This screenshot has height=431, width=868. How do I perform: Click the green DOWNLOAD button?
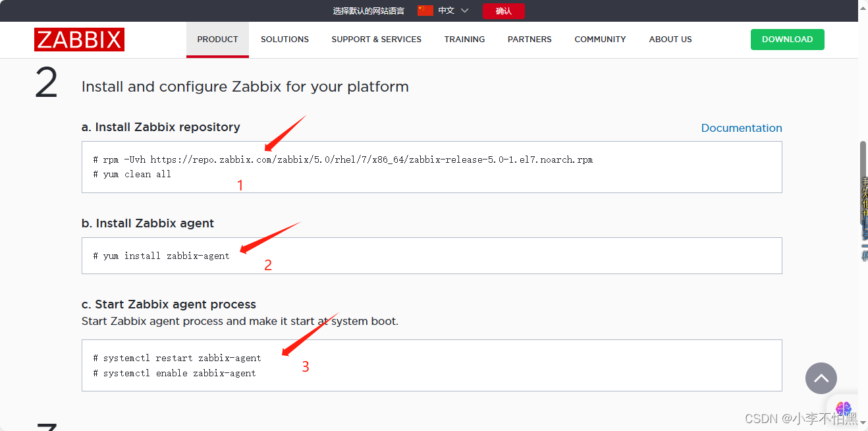787,40
